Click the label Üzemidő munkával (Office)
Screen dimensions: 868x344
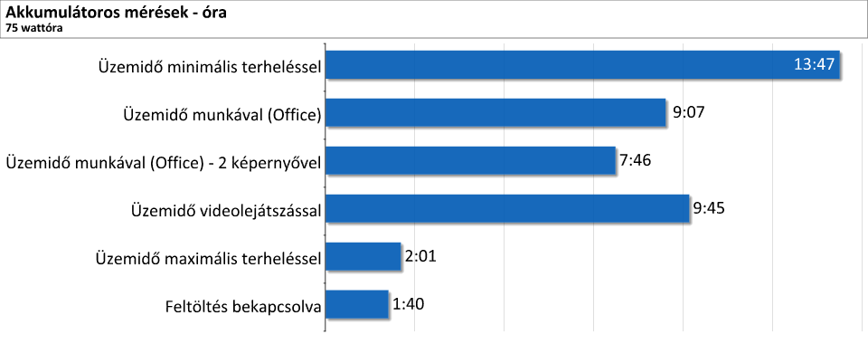coord(222,115)
